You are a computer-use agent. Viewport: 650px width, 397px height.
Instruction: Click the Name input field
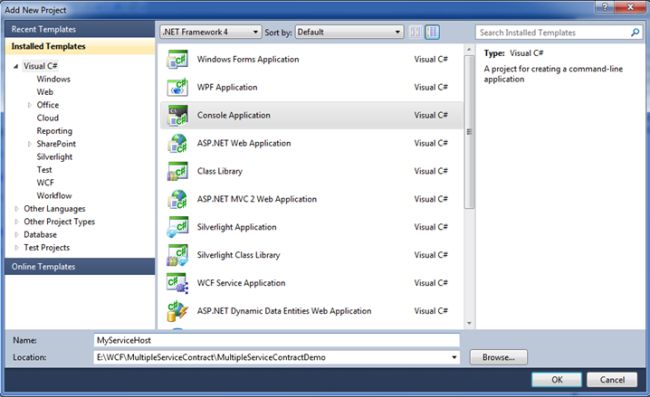point(276,341)
